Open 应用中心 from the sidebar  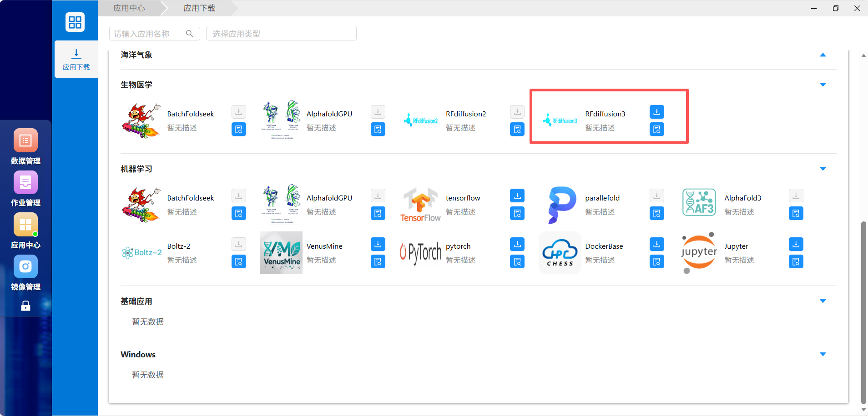coord(25,231)
